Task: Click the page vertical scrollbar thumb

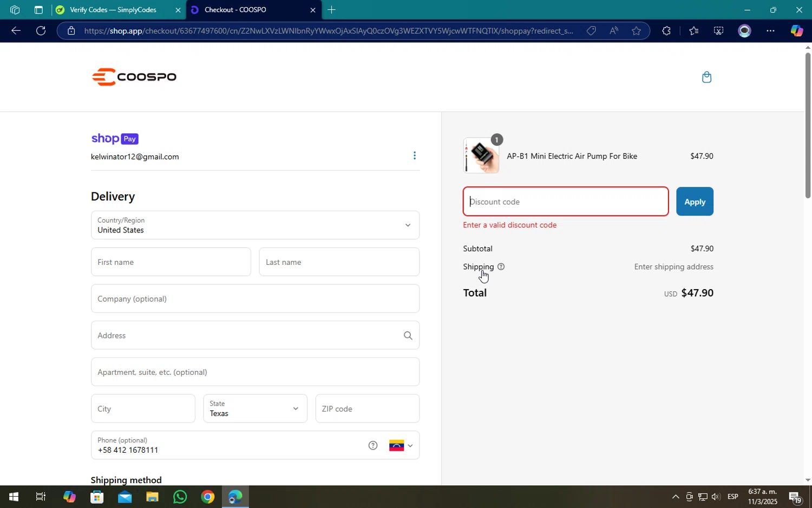Action: tap(808, 125)
